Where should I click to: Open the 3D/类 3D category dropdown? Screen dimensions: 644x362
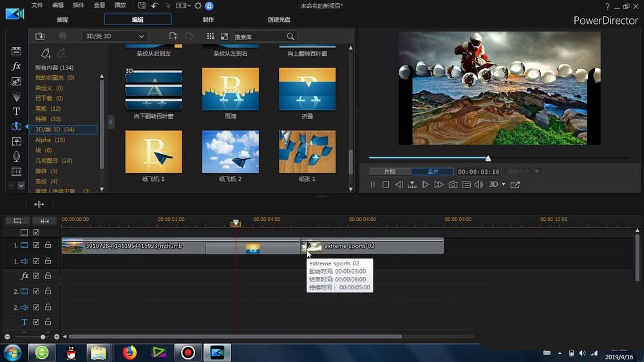click(x=115, y=37)
